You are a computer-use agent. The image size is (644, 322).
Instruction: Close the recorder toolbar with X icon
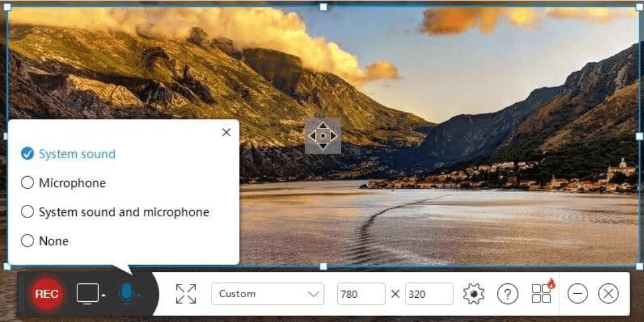click(x=608, y=294)
